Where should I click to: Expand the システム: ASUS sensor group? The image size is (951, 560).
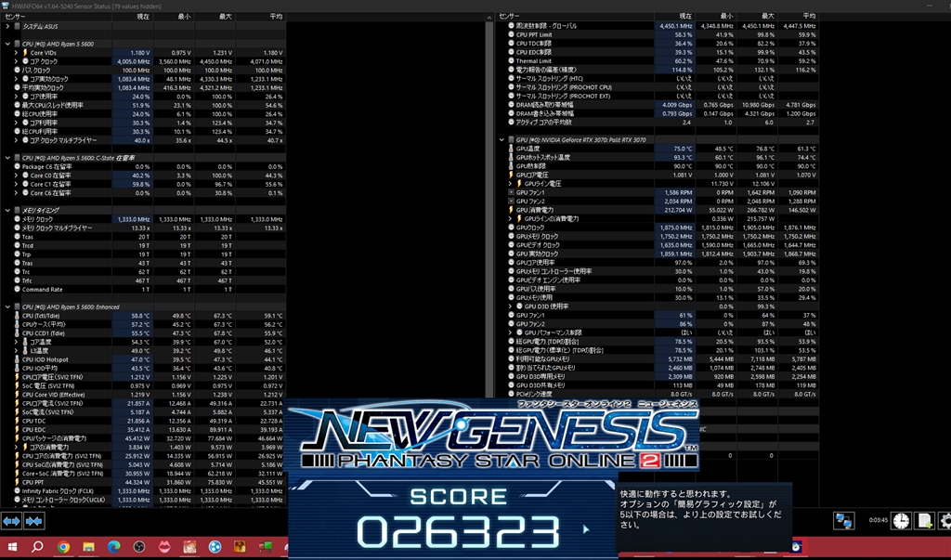(7, 27)
